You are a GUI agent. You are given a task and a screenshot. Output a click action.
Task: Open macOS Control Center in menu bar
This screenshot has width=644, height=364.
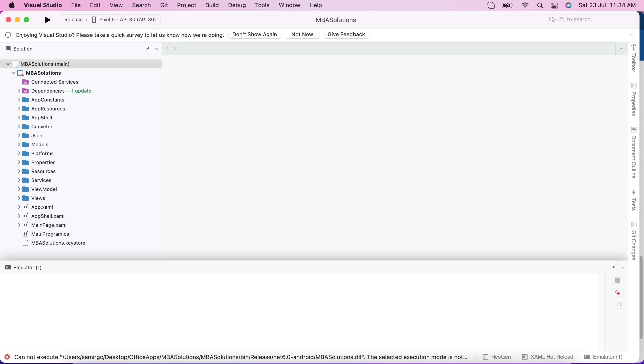[555, 5]
